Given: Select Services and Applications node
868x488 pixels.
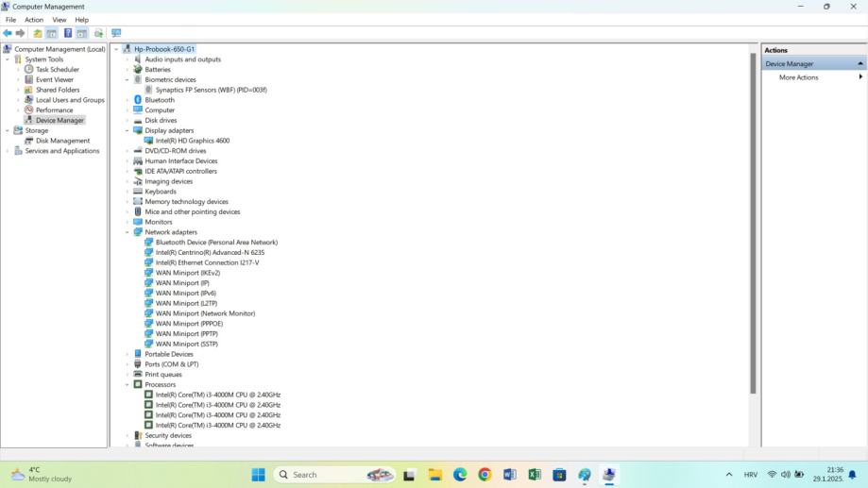Looking at the screenshot, I should click(x=62, y=150).
